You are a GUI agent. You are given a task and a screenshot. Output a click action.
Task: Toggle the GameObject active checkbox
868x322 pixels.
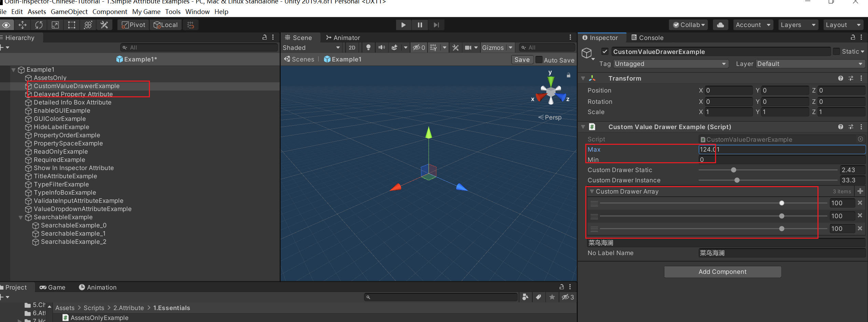pos(605,52)
